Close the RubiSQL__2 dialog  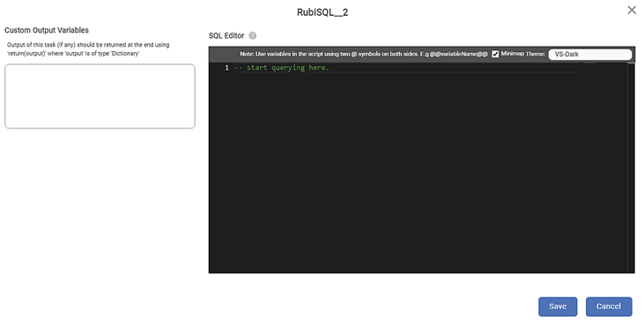click(x=632, y=11)
